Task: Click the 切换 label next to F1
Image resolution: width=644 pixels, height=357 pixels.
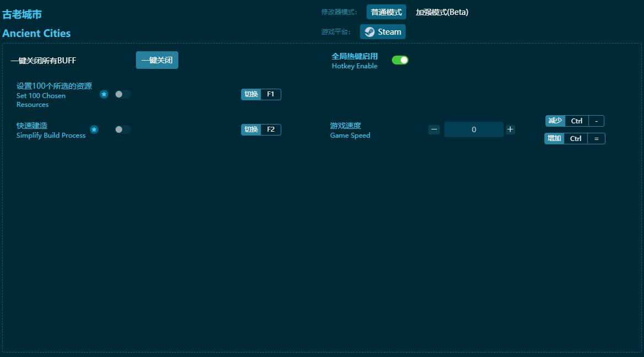Action: point(251,94)
